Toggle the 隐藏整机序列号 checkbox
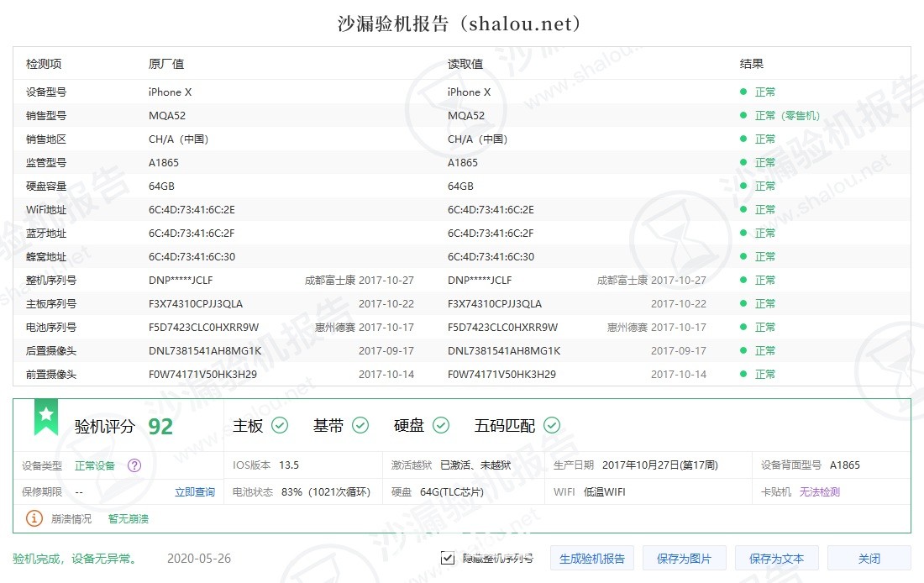Screen dimensions: 924x583 [448, 558]
